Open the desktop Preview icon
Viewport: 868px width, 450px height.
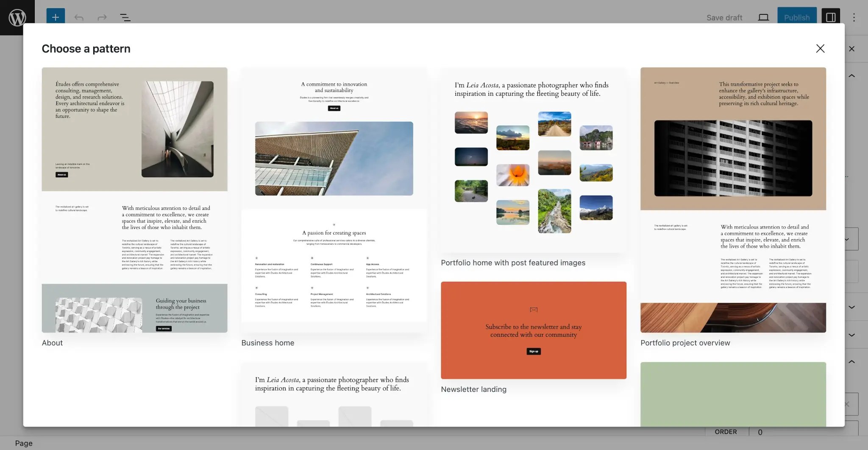point(763,17)
